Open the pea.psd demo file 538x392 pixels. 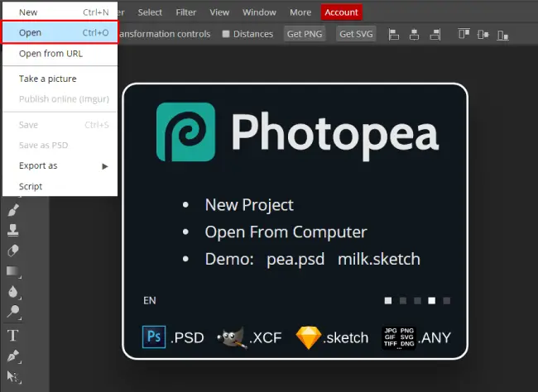(295, 259)
